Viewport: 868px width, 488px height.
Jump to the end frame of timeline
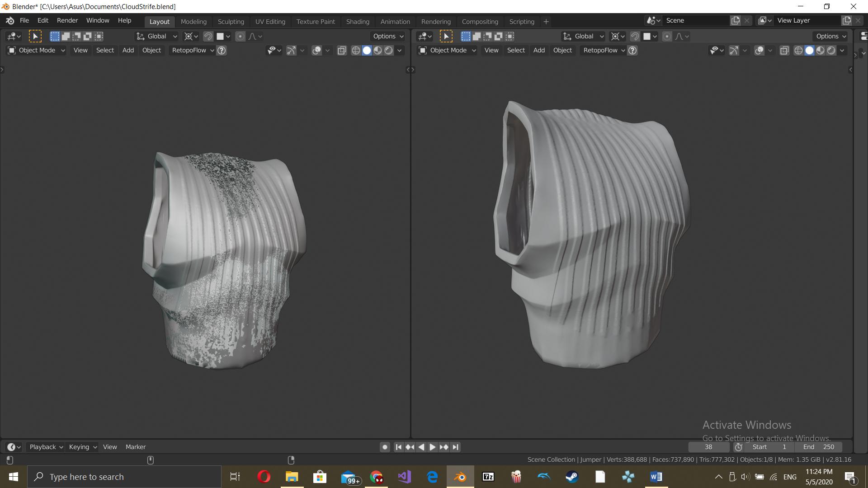[x=455, y=447]
